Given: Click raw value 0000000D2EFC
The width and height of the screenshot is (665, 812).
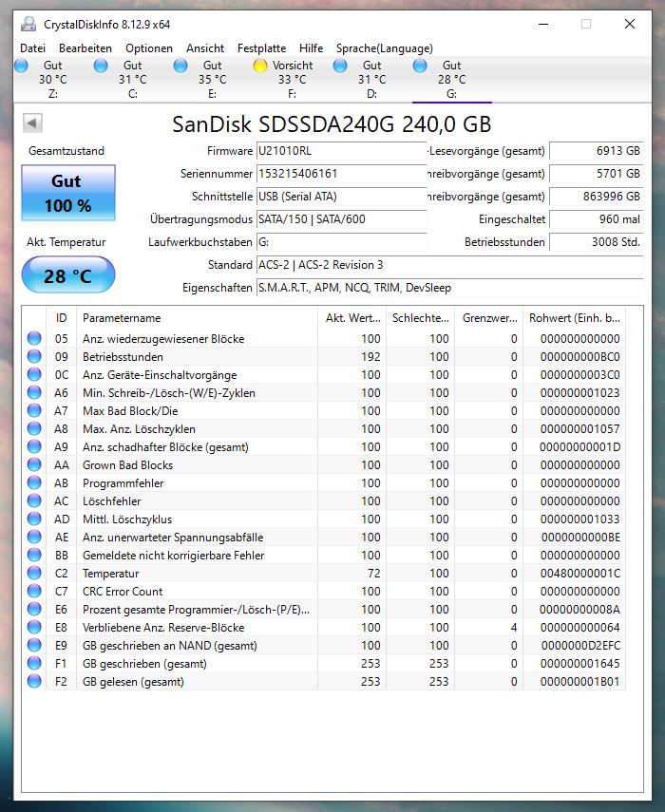Looking at the screenshot, I should [x=580, y=645].
